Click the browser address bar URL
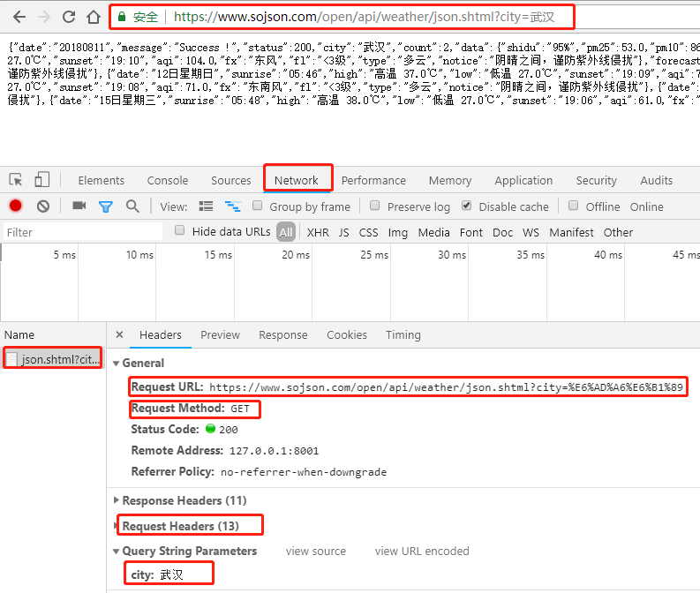Image resolution: width=700 pixels, height=593 pixels. (x=364, y=17)
